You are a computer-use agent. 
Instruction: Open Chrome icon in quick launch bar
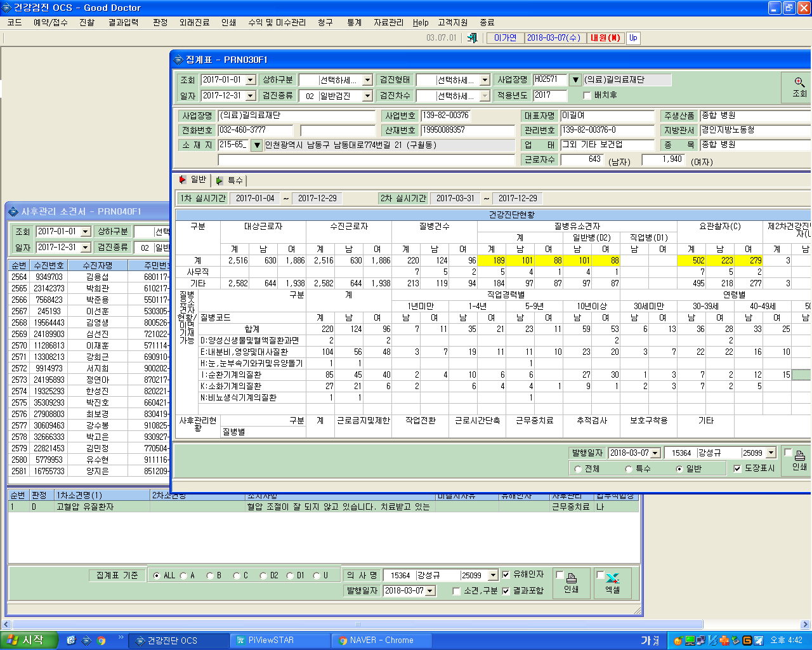(101, 640)
